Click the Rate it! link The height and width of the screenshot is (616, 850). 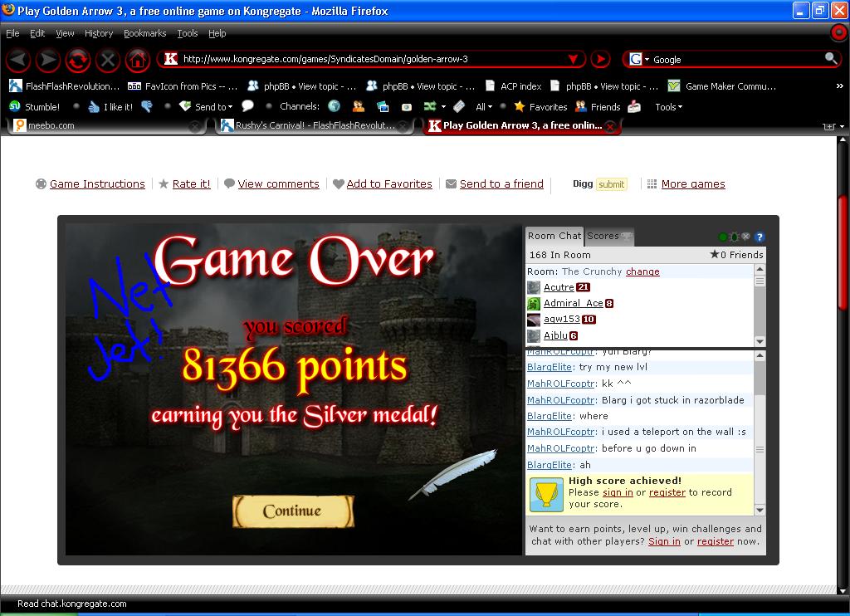(x=192, y=183)
